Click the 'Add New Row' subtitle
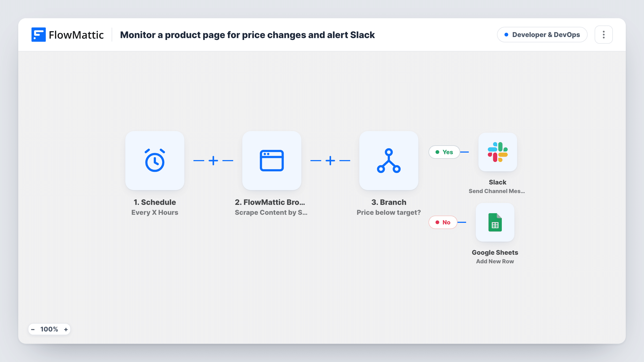644x362 pixels. (495, 261)
